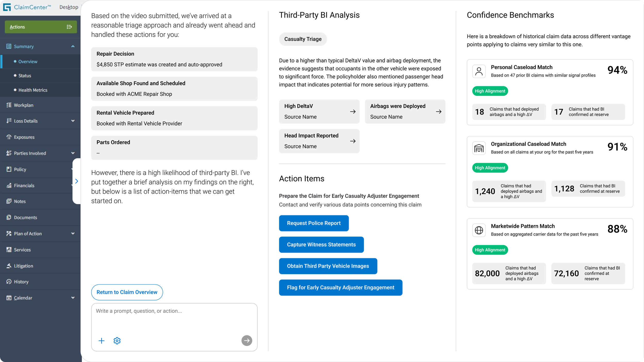
Task: Click the Parties Involved sidebar icon
Action: click(9, 153)
